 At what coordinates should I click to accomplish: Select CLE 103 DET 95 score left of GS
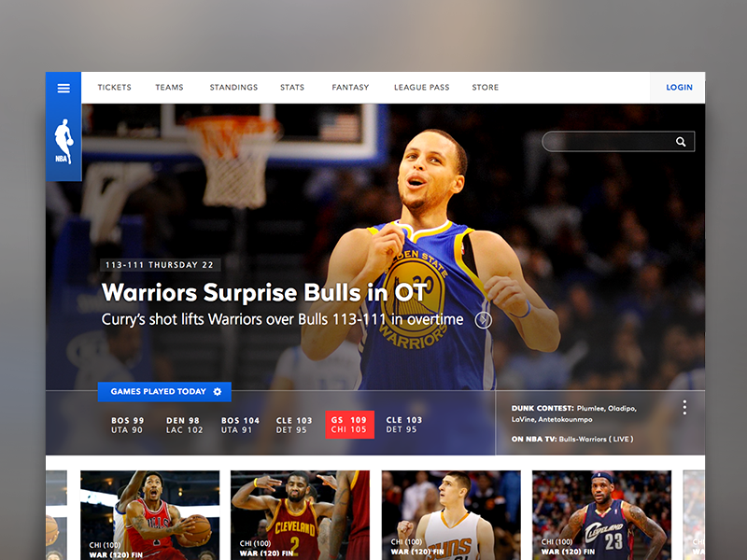pyautogui.click(x=293, y=426)
